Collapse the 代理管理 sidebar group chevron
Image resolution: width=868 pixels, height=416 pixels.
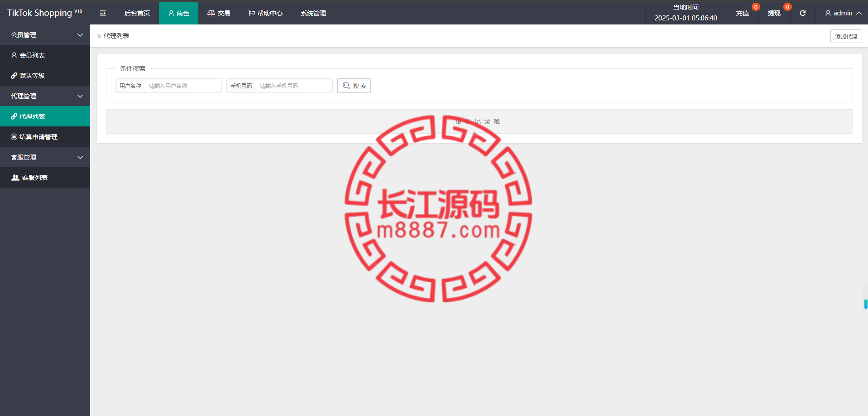pos(80,96)
